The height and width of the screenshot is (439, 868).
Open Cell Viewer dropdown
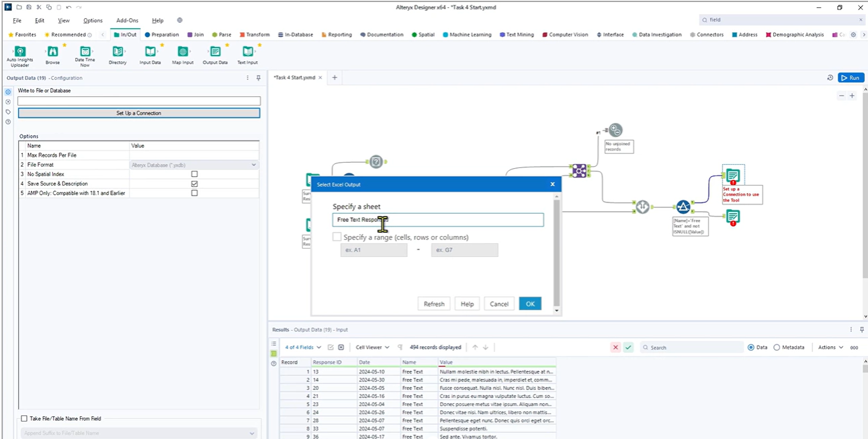[x=373, y=348]
